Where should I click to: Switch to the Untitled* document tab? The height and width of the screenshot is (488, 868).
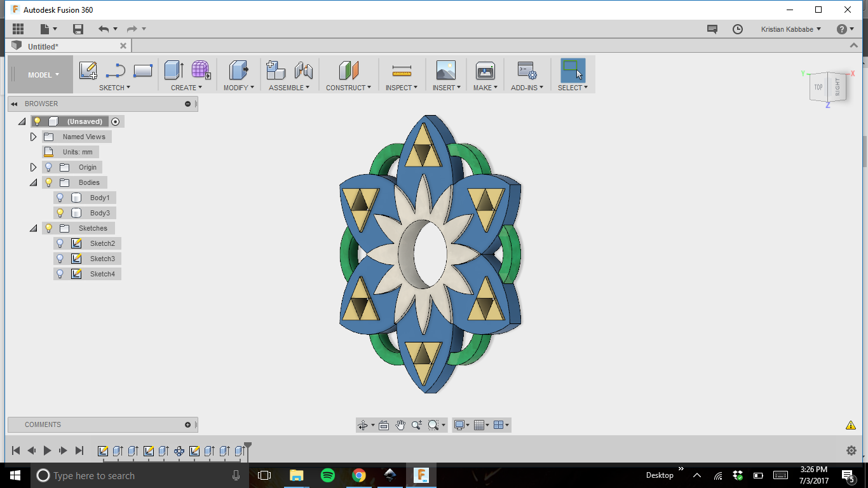pyautogui.click(x=43, y=46)
